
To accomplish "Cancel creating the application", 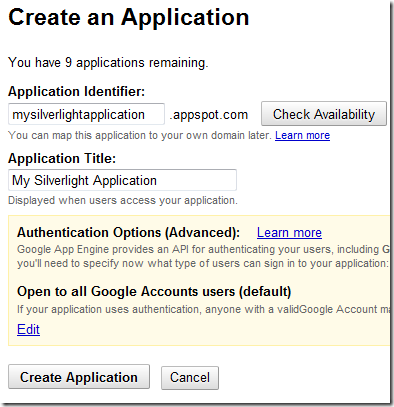I will (190, 378).
